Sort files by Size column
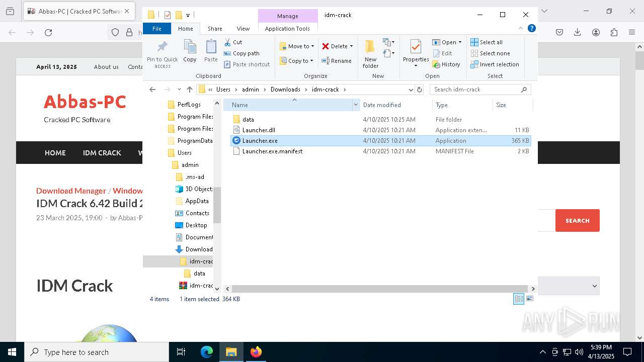The image size is (644, 362). point(512,105)
